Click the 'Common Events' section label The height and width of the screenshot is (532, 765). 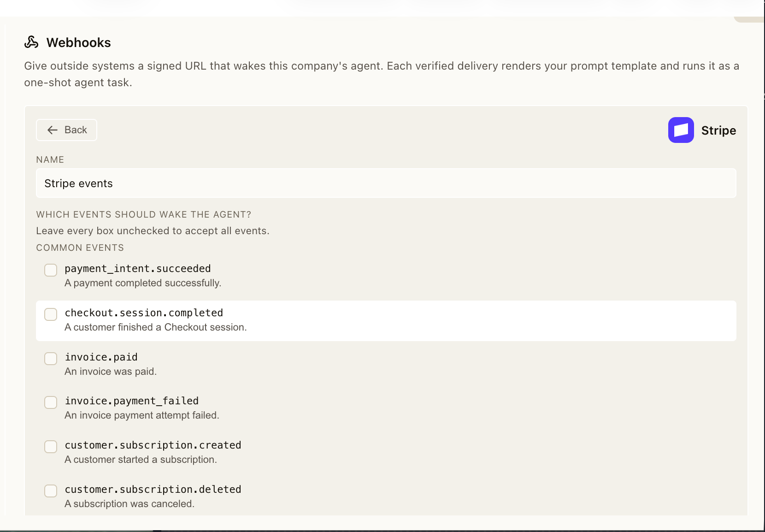point(80,248)
